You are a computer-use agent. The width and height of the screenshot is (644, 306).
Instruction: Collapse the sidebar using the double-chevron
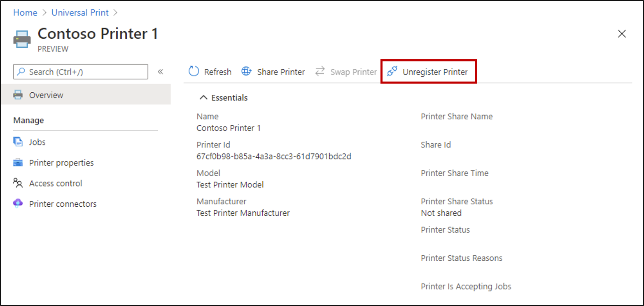click(161, 71)
